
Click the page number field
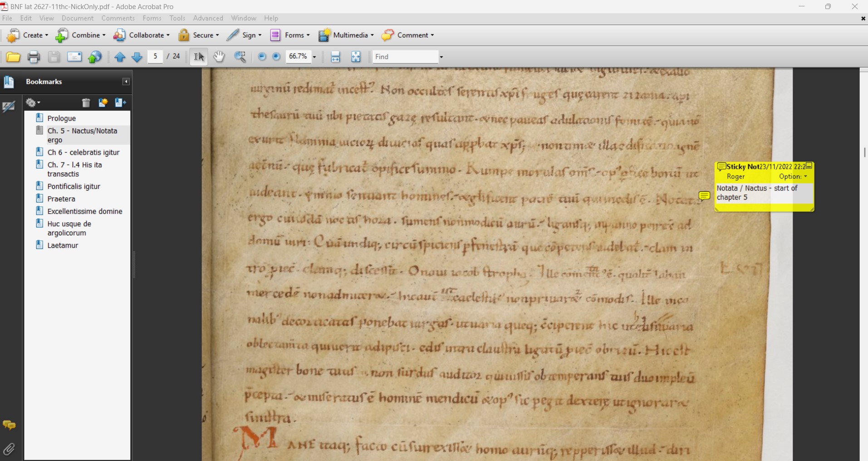pos(155,56)
